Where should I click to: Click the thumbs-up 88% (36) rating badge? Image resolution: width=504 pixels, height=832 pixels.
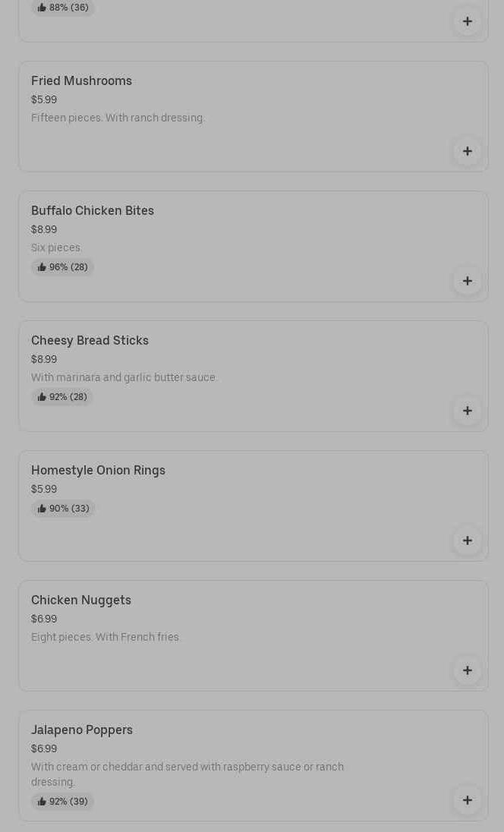click(x=63, y=8)
